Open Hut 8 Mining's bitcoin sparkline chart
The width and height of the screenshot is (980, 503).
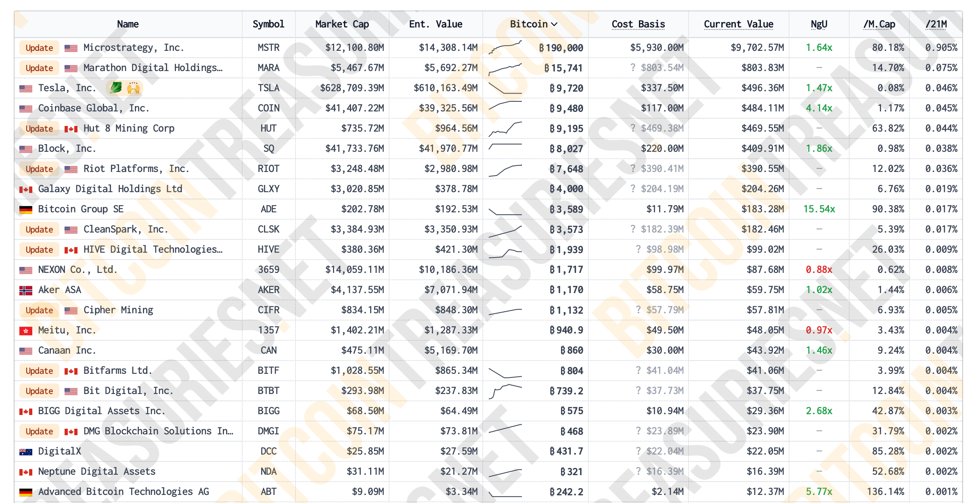(x=505, y=129)
